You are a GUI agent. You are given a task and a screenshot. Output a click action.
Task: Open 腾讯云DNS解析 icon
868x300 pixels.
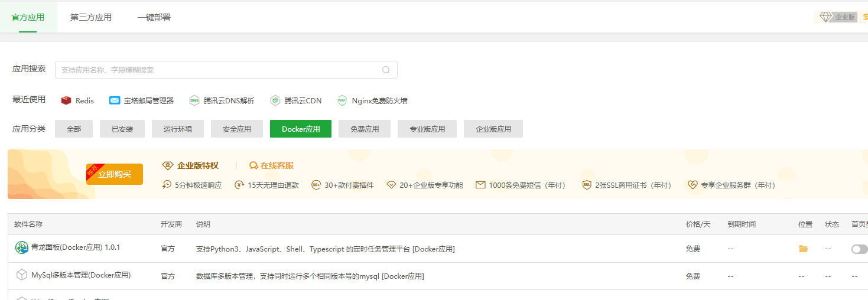[x=194, y=100]
